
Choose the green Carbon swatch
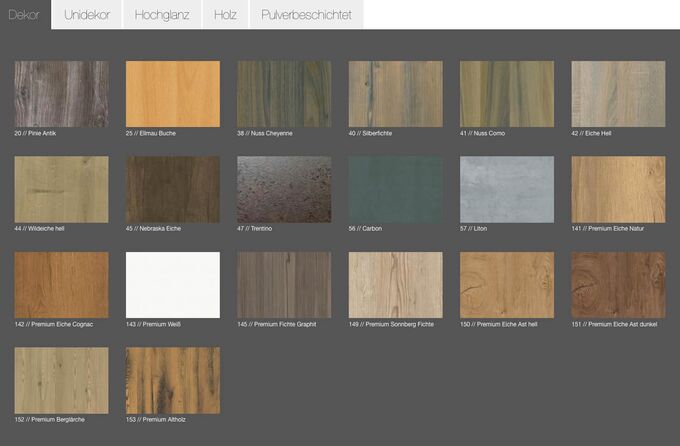coord(395,189)
